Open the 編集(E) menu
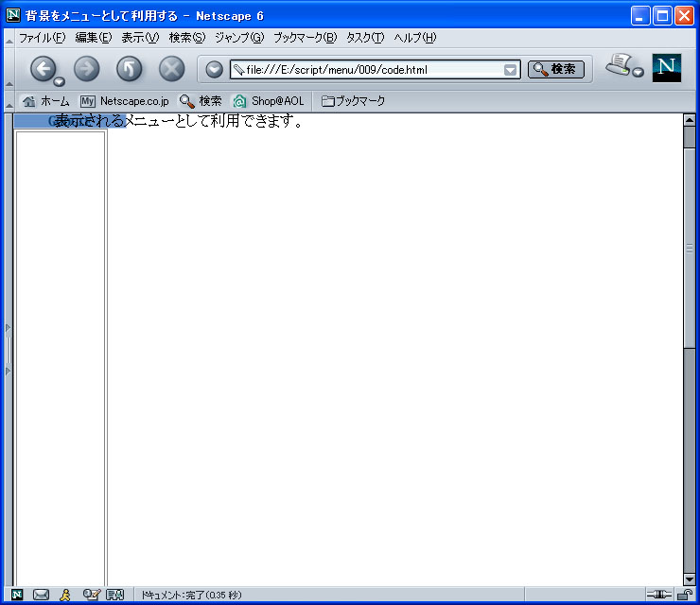This screenshot has width=700, height=605. pos(94,38)
